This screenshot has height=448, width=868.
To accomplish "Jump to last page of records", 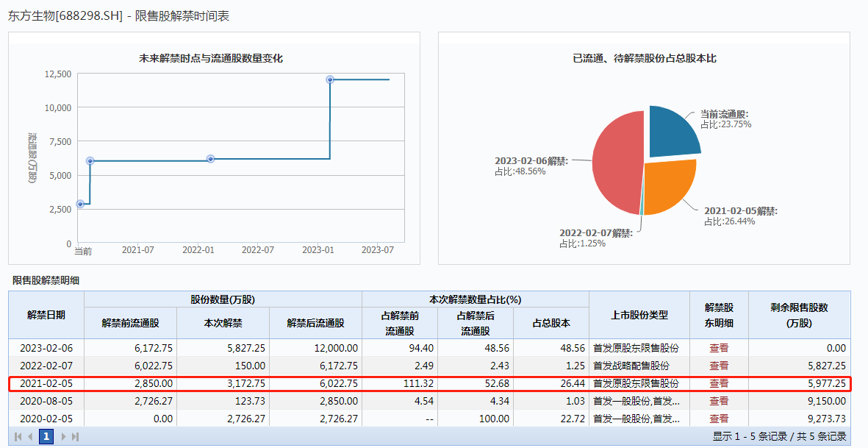I will point(75,436).
